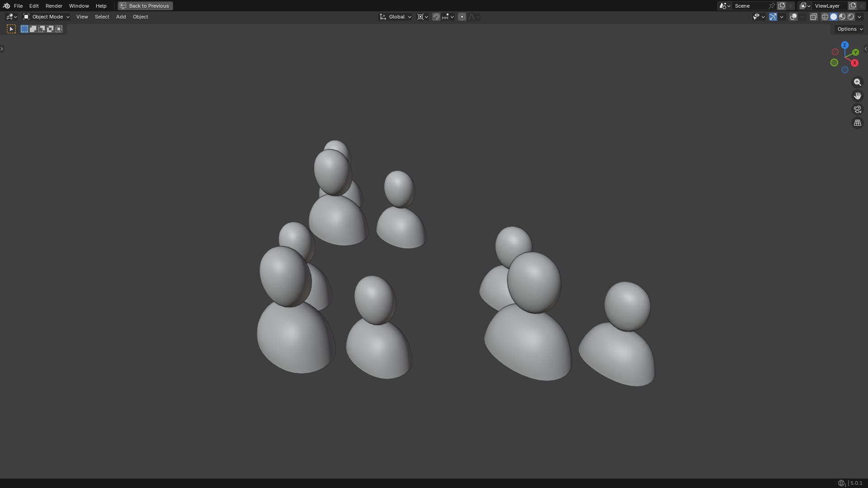Toggle show gizmo button
This screenshot has height=488, width=868.
[x=773, y=17]
